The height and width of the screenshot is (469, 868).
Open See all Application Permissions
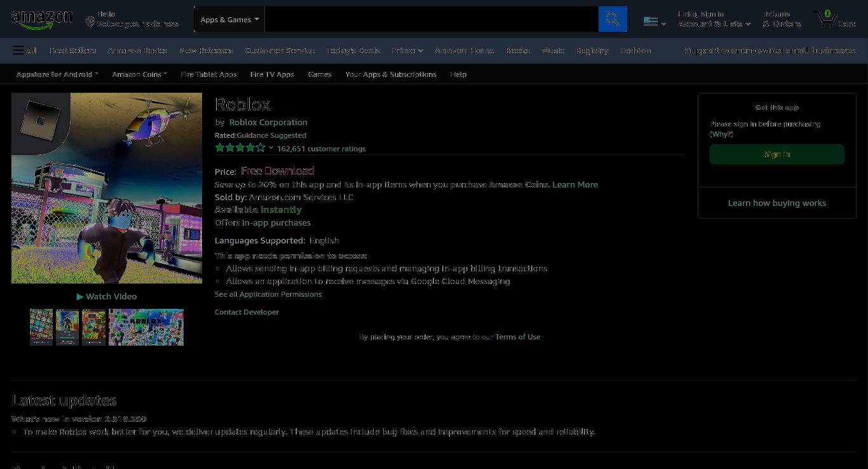click(x=268, y=294)
